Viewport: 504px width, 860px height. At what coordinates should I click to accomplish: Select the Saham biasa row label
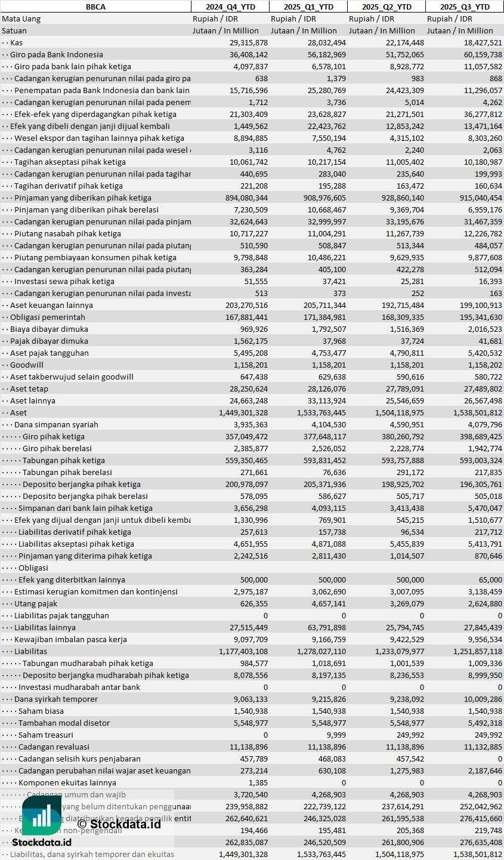point(41,711)
